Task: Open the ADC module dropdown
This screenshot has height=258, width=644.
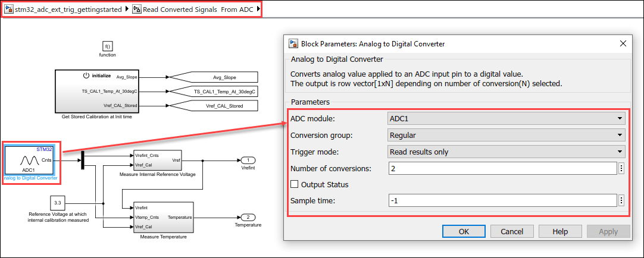Action: click(x=506, y=117)
